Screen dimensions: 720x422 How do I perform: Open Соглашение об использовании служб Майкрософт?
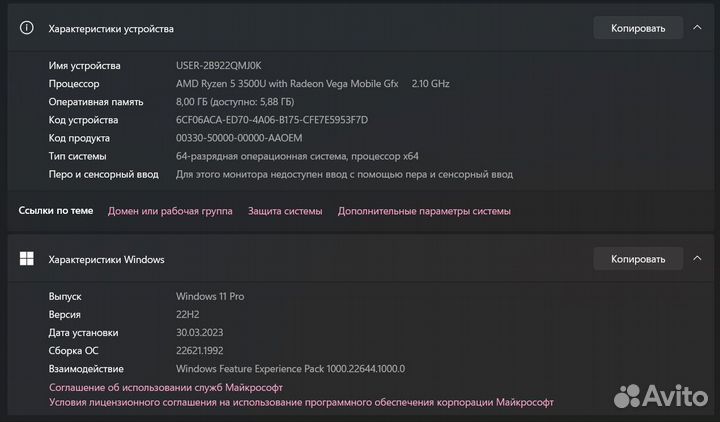pyautogui.click(x=166, y=388)
